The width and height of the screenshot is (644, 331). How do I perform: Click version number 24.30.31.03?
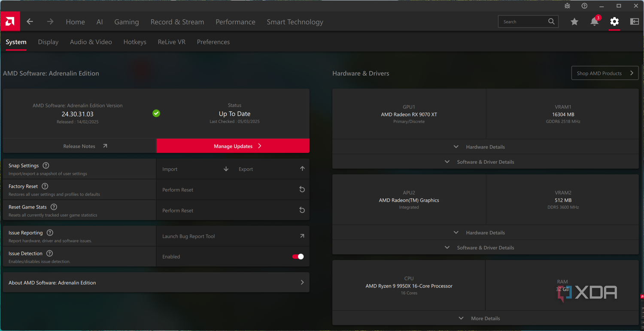pos(77,114)
